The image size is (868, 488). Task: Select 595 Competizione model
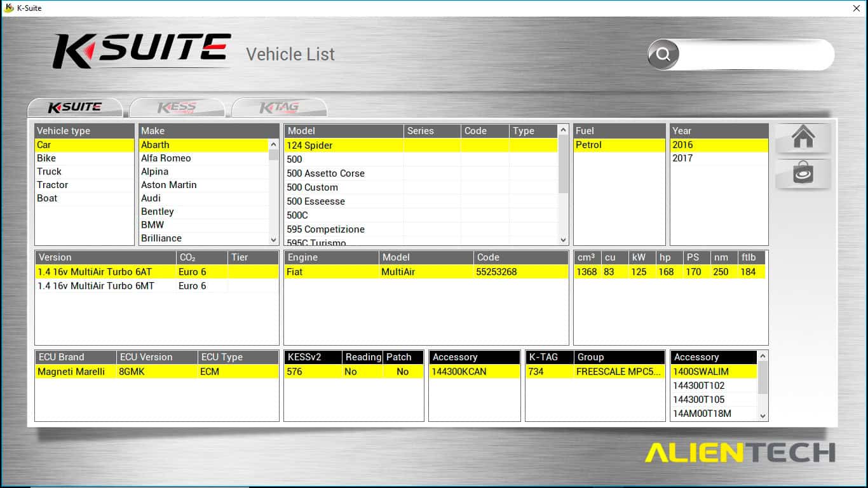325,229
